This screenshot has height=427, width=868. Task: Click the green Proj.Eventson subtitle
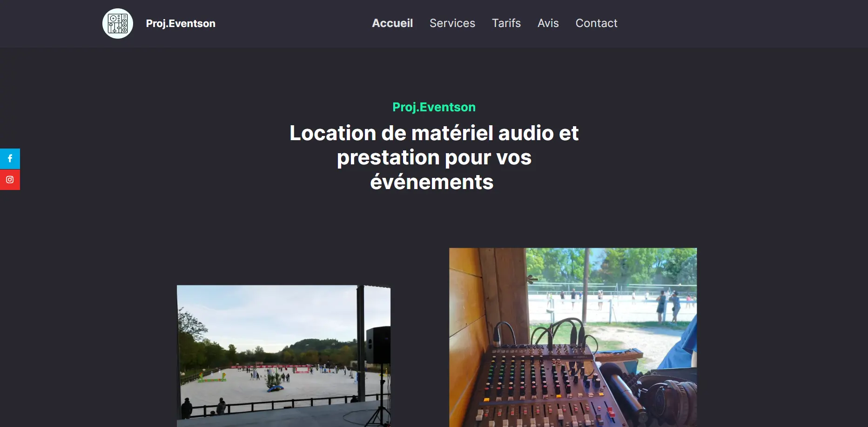click(434, 107)
